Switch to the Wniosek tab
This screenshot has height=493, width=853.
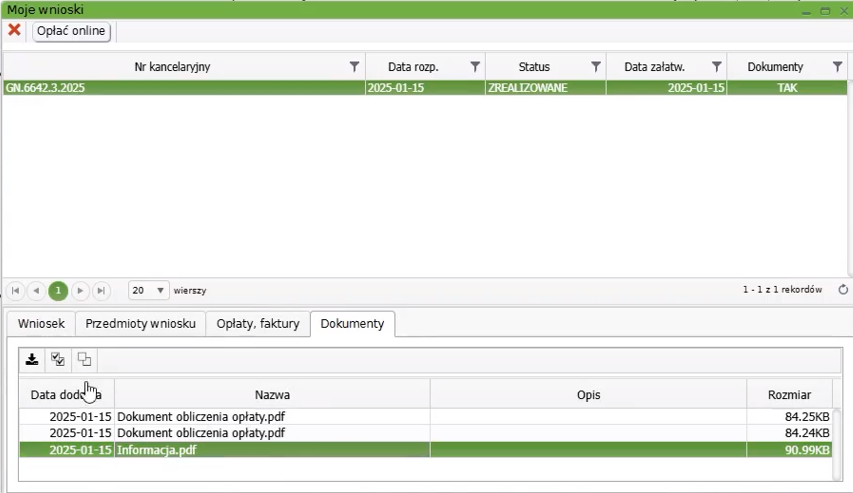coord(41,324)
